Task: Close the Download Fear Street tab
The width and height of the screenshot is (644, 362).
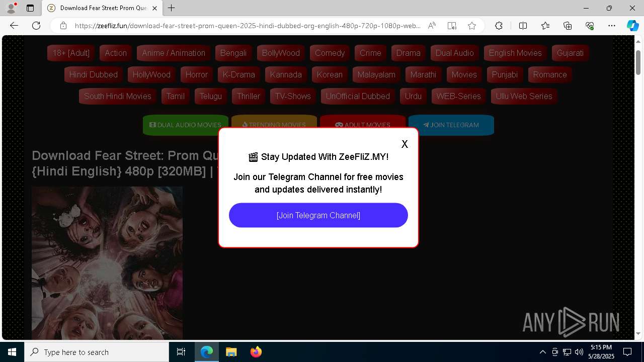Action: click(154, 8)
